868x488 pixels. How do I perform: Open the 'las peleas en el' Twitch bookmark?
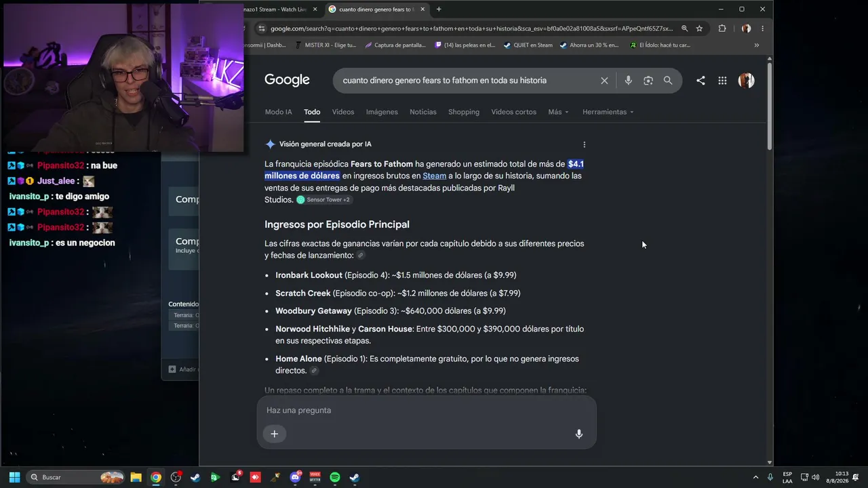(x=466, y=45)
